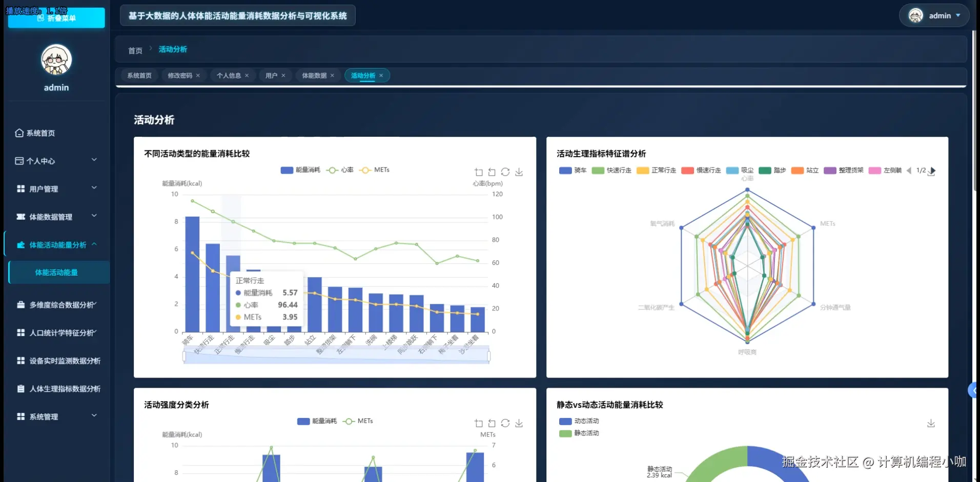Expand the 人口统计学特征分析 submenu
Image resolution: width=980 pixels, height=482 pixels.
pyautogui.click(x=95, y=332)
